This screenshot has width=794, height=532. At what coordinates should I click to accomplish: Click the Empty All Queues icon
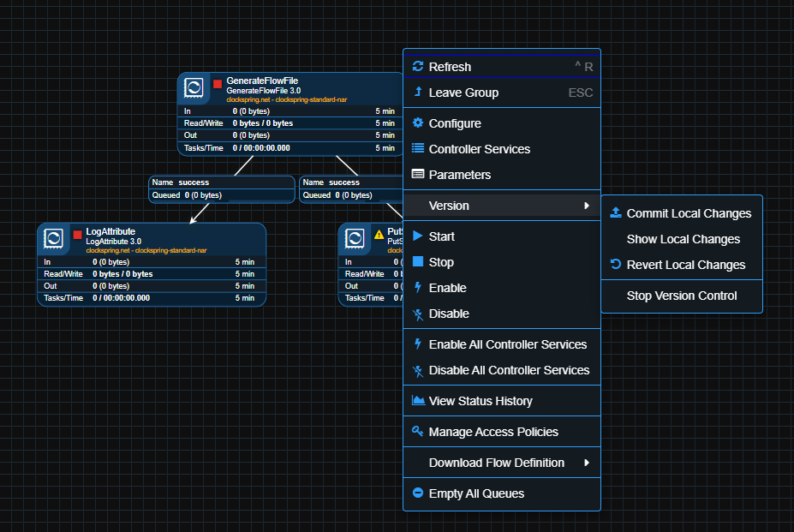pyautogui.click(x=418, y=493)
